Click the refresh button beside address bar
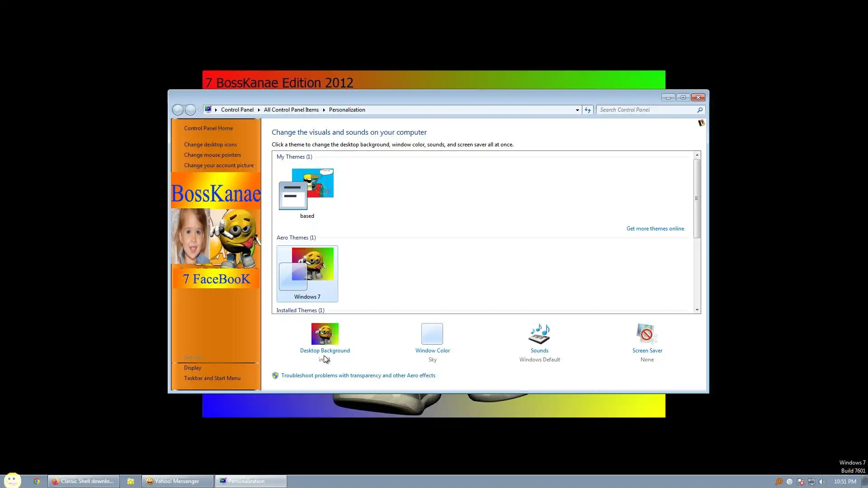This screenshot has height=488, width=868. pyautogui.click(x=587, y=110)
